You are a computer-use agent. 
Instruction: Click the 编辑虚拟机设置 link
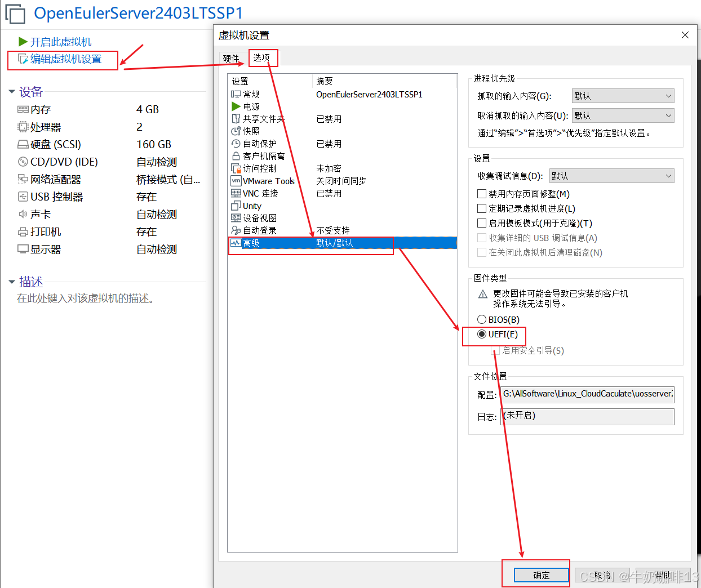(x=66, y=59)
